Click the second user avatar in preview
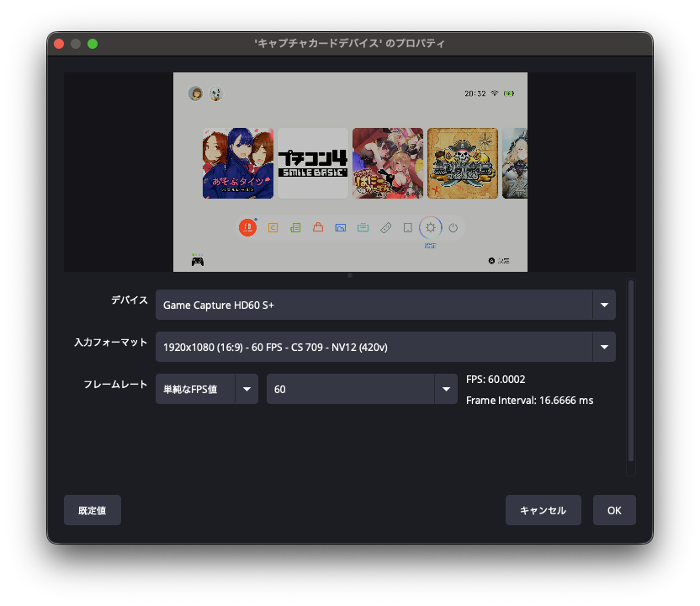 [x=216, y=93]
